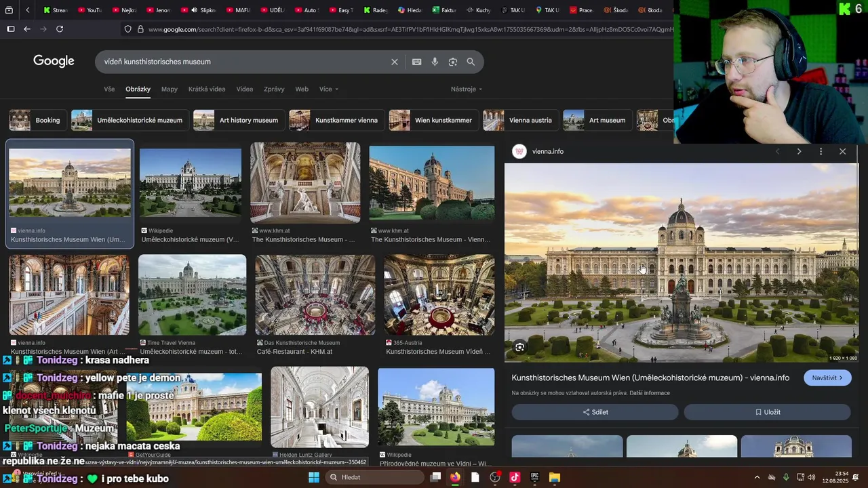Open vienna.info source link in preview
The image size is (868, 488).
[548, 152]
